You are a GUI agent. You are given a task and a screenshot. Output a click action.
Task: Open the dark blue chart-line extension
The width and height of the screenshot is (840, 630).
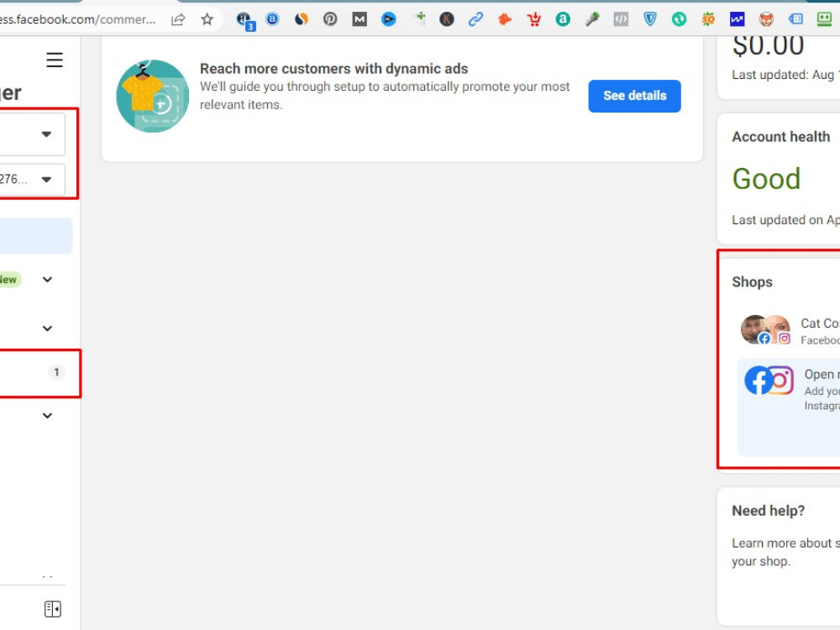click(738, 19)
